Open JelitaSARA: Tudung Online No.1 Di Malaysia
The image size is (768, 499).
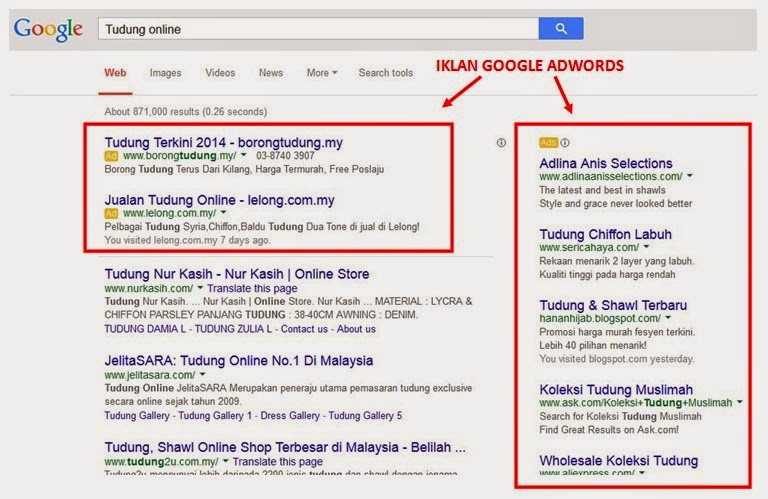point(239,361)
